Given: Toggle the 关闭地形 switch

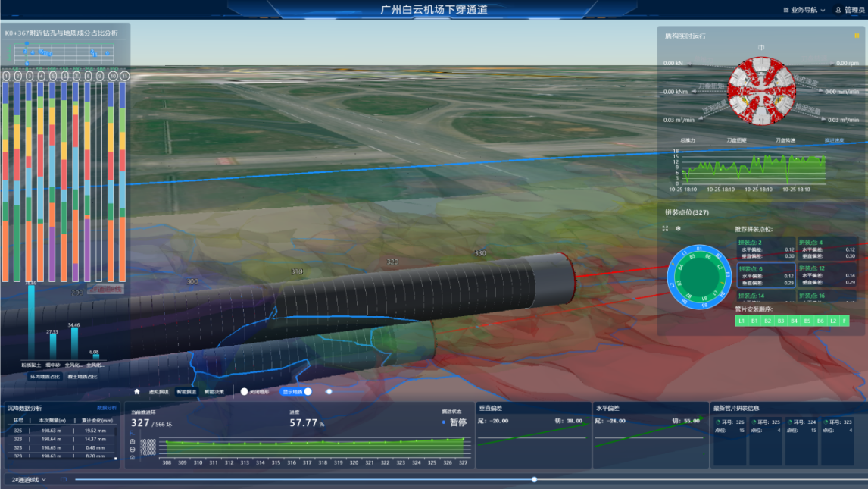Looking at the screenshot, I should [245, 392].
